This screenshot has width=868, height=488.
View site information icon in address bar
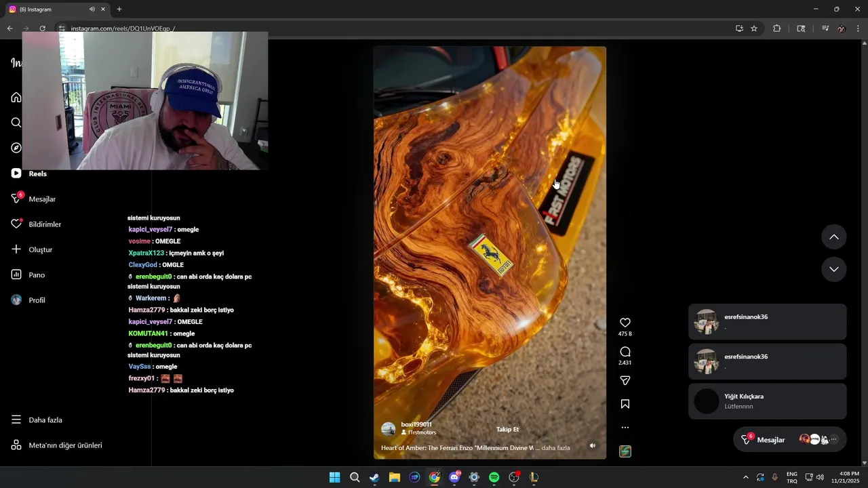coord(62,28)
